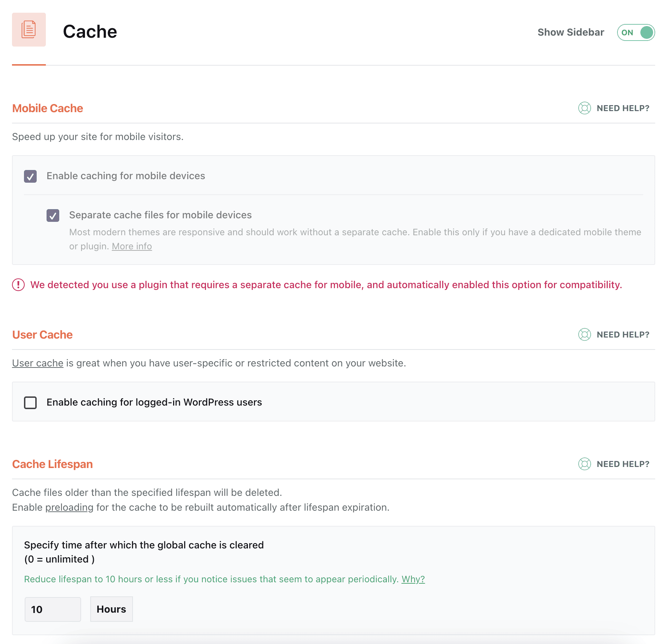Click the Cache page title
The height and width of the screenshot is (644, 670).
pyautogui.click(x=90, y=31)
